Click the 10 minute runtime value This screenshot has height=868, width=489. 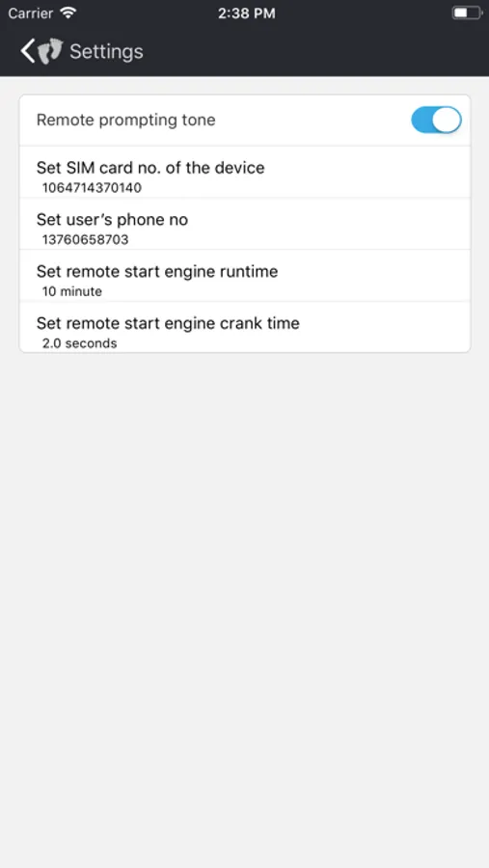72,291
